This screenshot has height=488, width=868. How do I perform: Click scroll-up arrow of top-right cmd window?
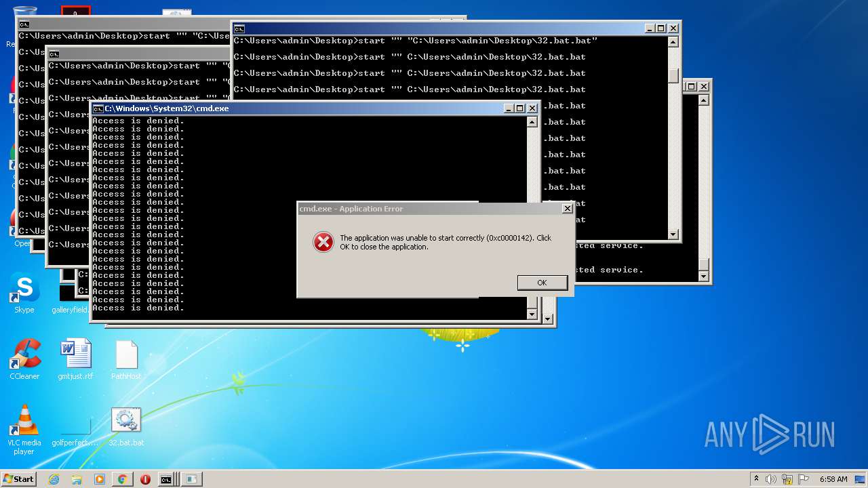click(x=673, y=42)
